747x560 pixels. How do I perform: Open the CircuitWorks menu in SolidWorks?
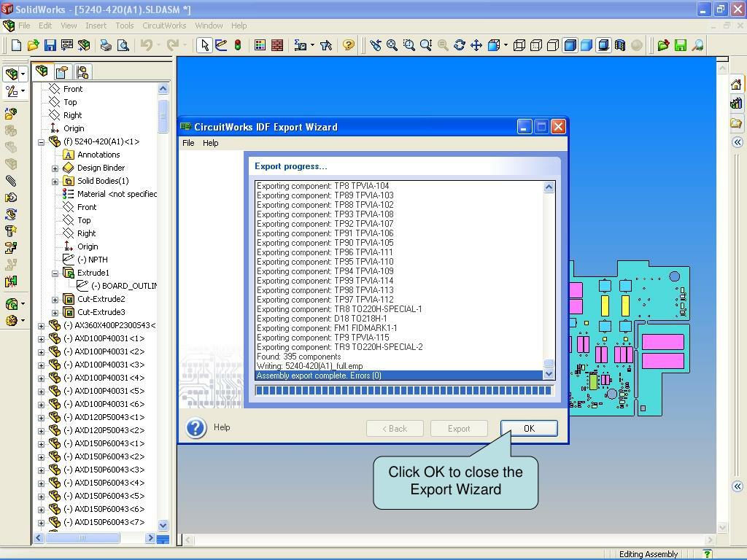tap(164, 26)
